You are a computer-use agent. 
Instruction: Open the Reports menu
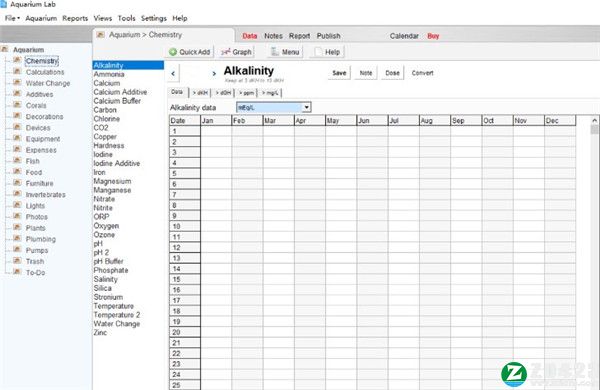[x=75, y=18]
